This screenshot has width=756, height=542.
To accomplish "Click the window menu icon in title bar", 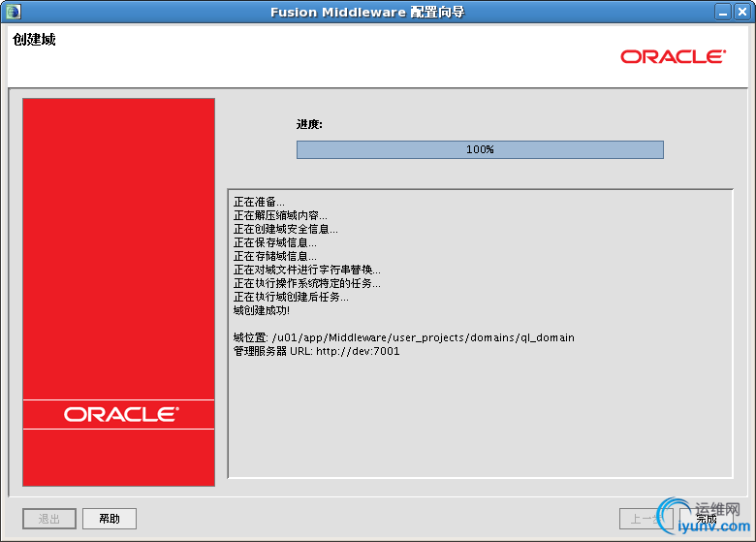I will (x=14, y=12).
